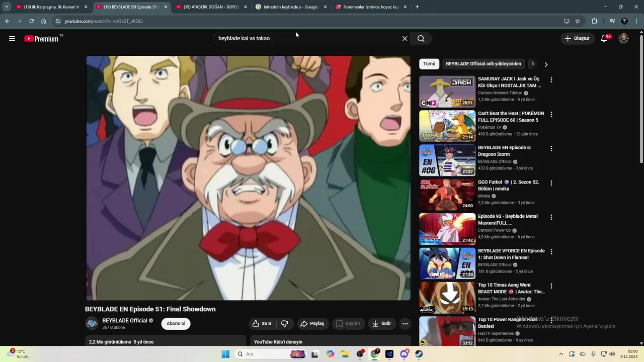Like the video with thumbs up
The width and height of the screenshot is (644, 362).
click(x=262, y=324)
